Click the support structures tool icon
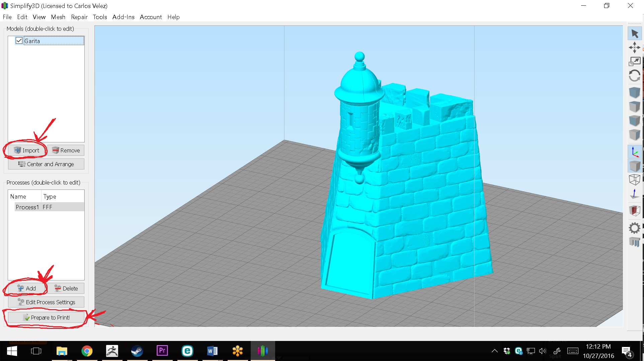Screen dimensions: 644x361 pos(635,242)
